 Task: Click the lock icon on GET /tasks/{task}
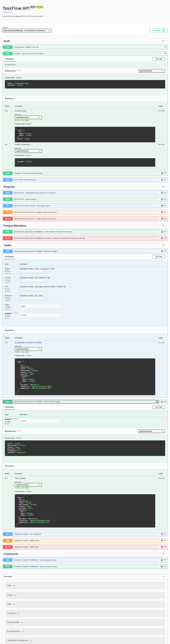click(162, 534)
